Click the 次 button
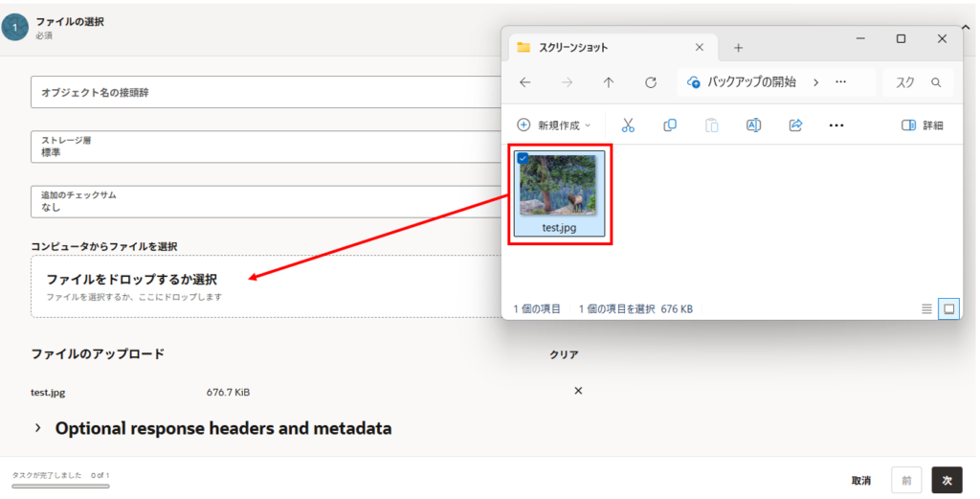Viewport: 980px width, 499px height. (947, 480)
